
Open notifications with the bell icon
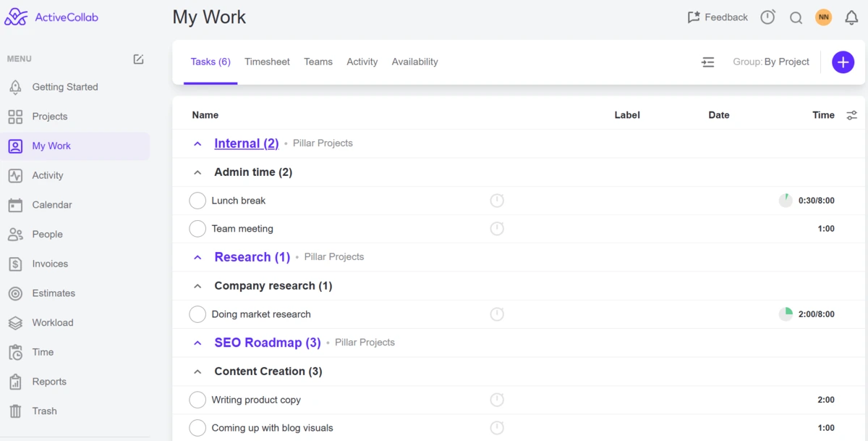coord(851,17)
